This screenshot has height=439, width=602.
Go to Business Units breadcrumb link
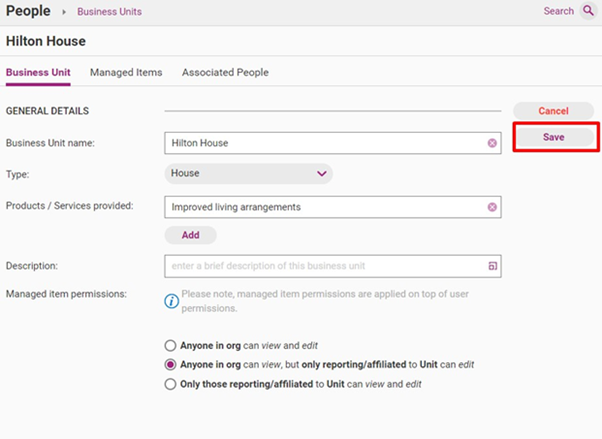[x=109, y=12]
